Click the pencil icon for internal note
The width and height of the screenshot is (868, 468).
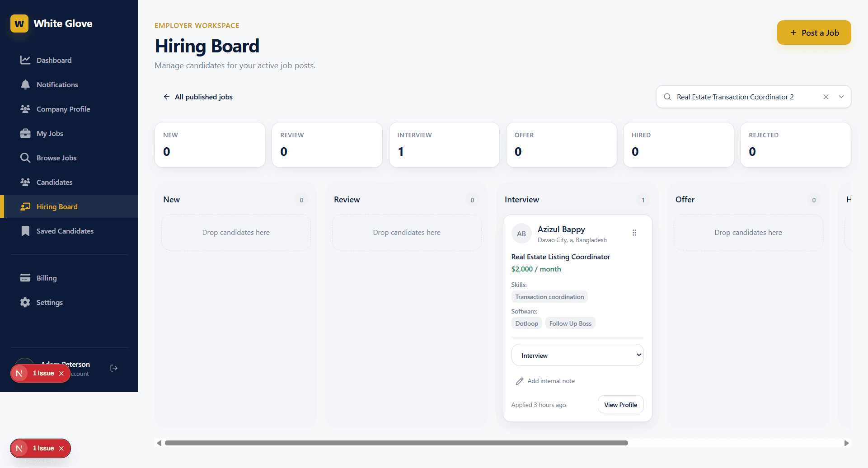520,381
